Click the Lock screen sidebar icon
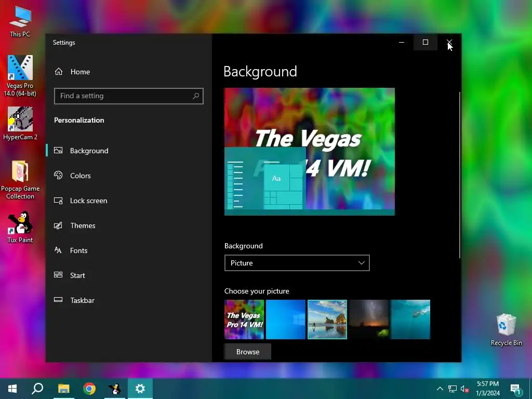Screen dimensions: 532x399 coord(58,201)
